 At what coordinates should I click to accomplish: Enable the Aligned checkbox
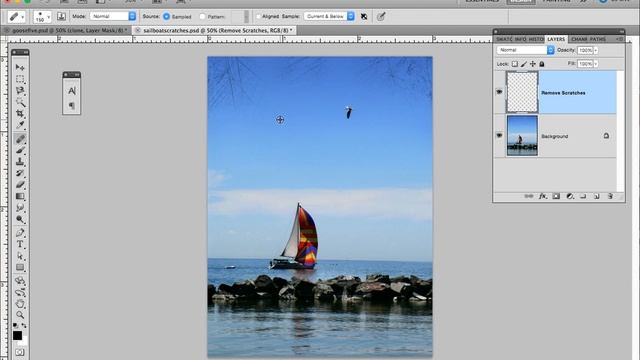pyautogui.click(x=258, y=16)
